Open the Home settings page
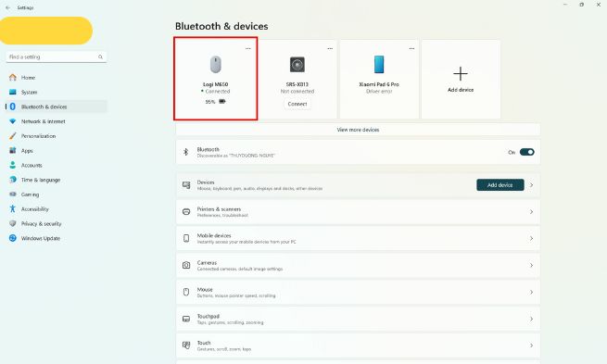The height and width of the screenshot is (364, 607). (x=57, y=78)
